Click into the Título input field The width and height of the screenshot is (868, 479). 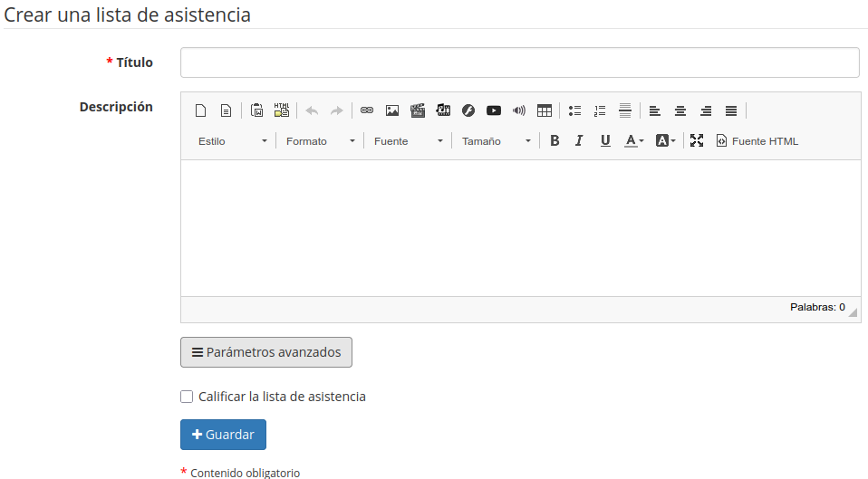[x=520, y=62]
